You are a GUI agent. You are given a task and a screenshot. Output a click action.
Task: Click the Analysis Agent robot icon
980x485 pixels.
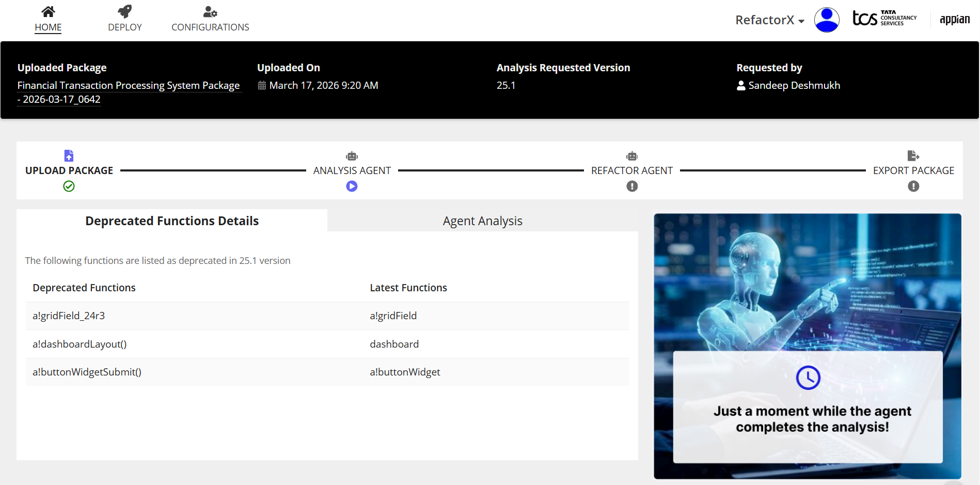[x=352, y=156]
